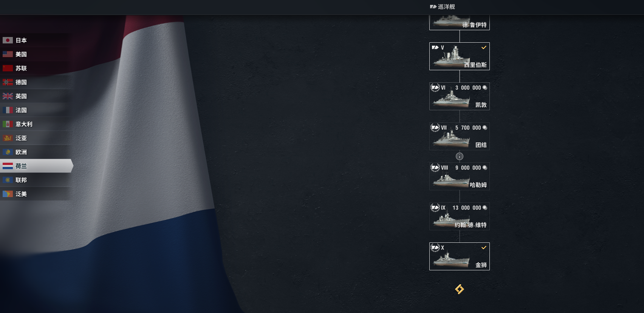
Task: Select the UK flag icon
Action: [8, 96]
